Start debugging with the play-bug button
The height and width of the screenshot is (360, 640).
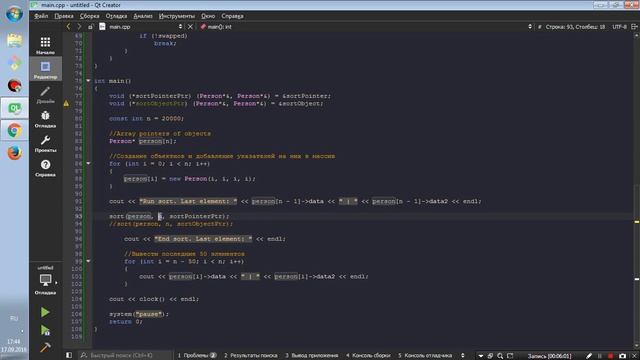tap(45, 330)
